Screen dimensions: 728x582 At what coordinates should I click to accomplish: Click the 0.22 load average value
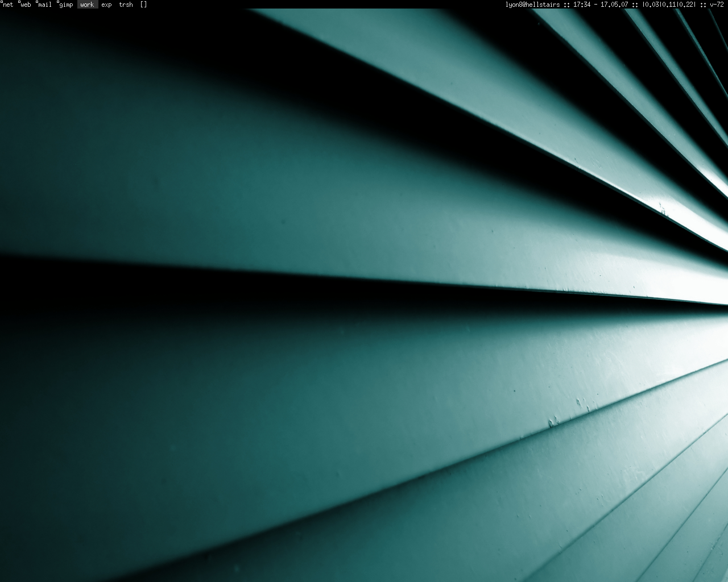coord(686,5)
